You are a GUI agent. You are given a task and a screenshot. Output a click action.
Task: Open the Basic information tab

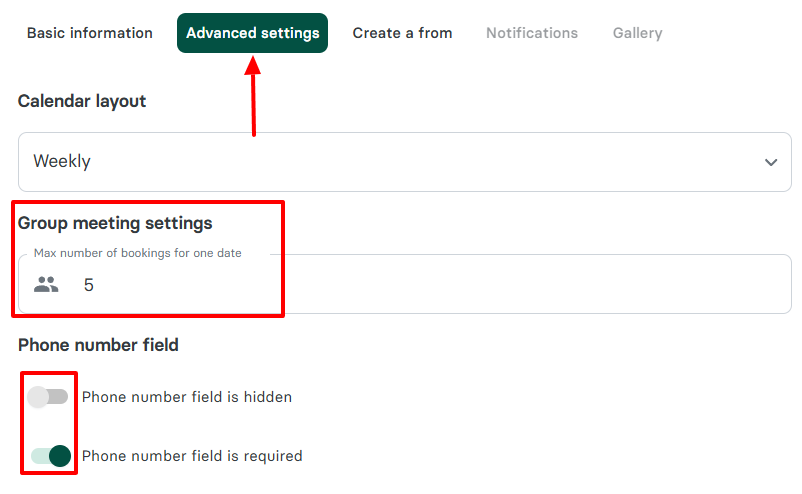(90, 33)
